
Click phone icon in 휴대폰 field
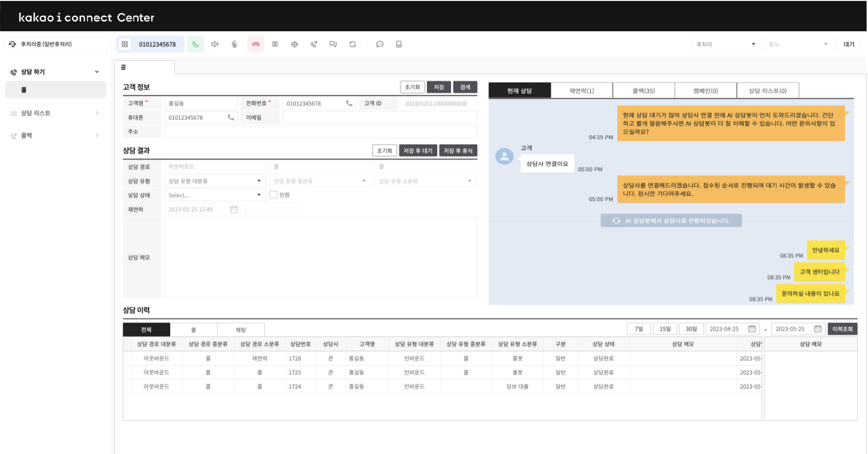click(231, 117)
